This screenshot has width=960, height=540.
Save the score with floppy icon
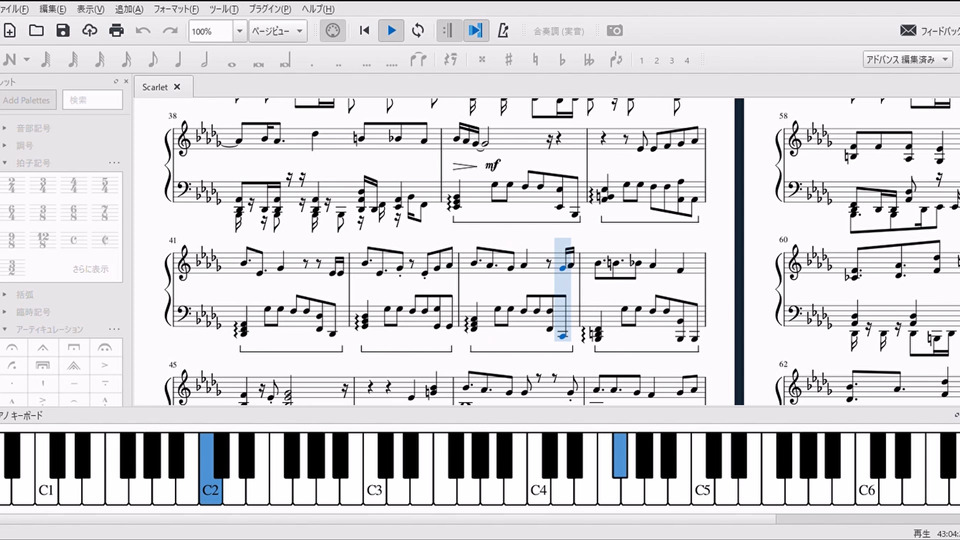(62, 31)
